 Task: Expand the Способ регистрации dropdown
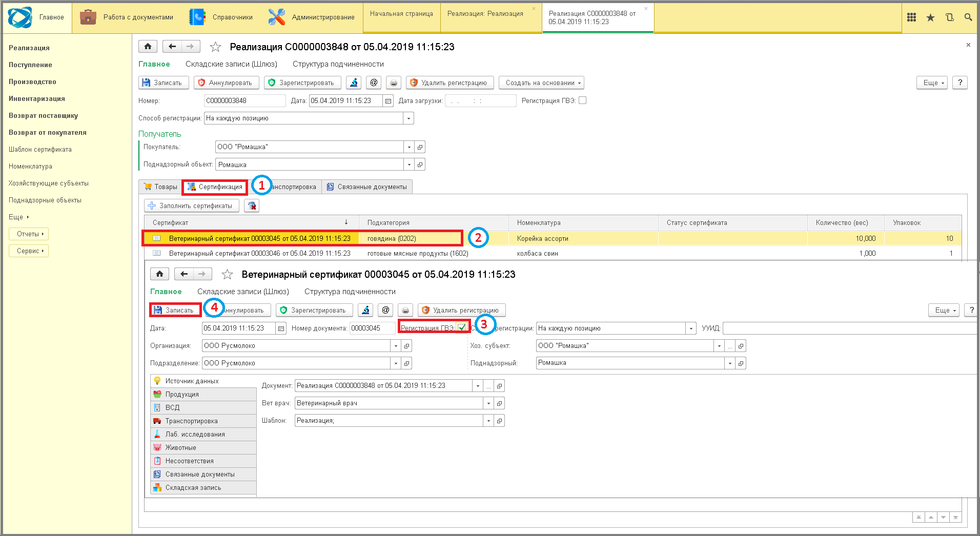point(409,118)
